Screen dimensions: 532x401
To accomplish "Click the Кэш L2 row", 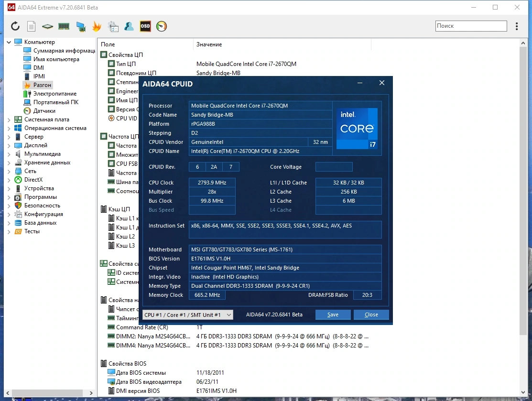I will tap(121, 237).
